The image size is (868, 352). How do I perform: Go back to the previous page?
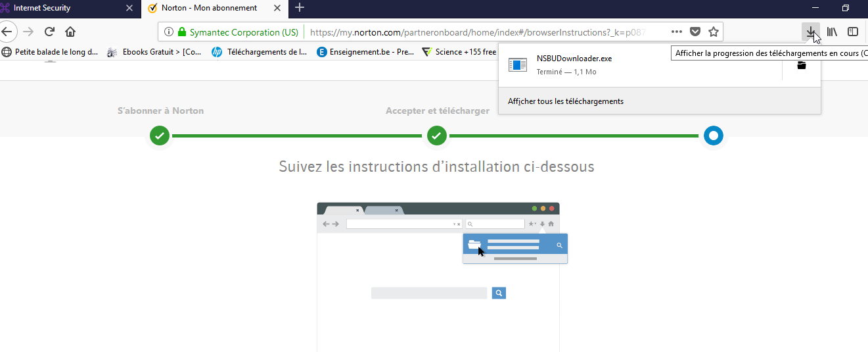click(x=6, y=32)
